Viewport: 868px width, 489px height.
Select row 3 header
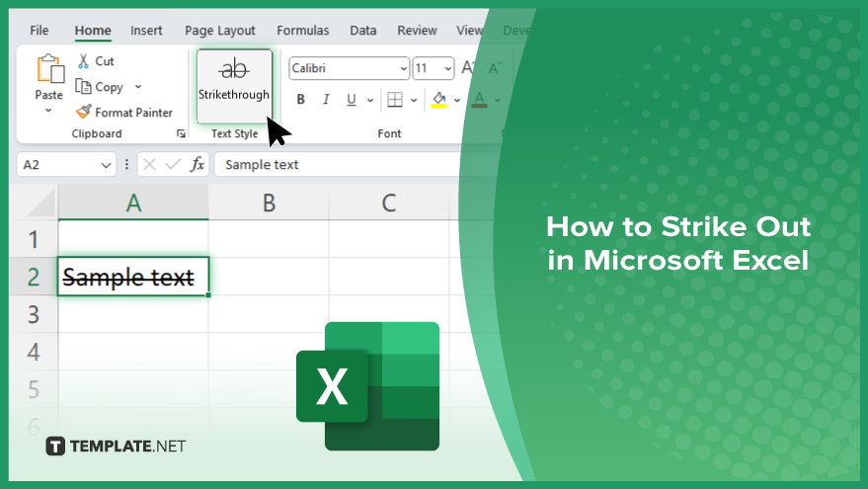(x=34, y=314)
